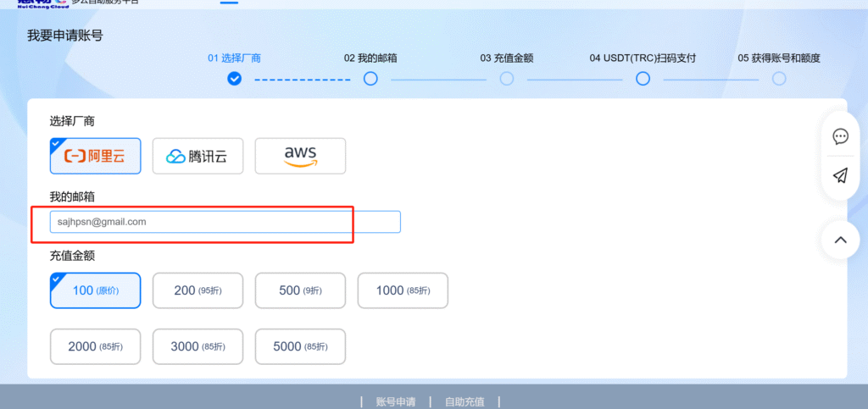868x409 pixels.
Task: Click the 01 选择厂商 step label
Action: point(234,58)
